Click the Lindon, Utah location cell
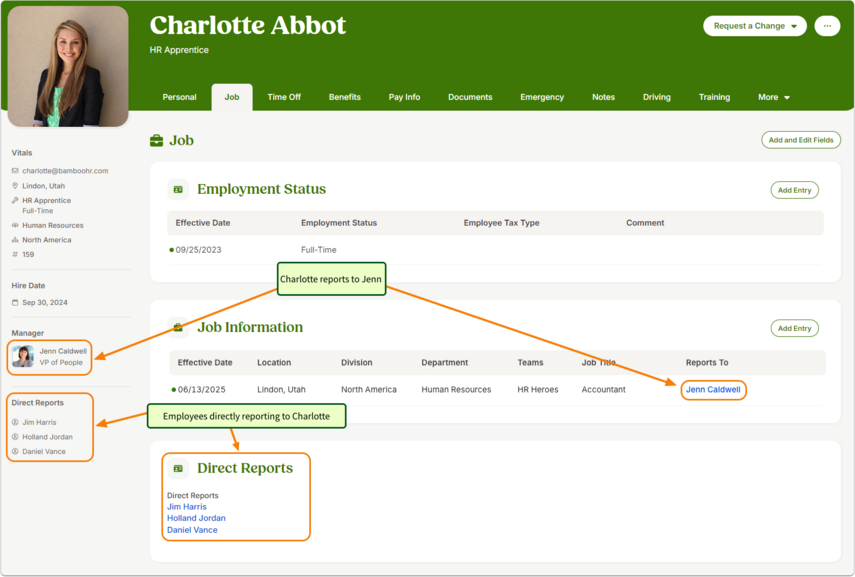Screen dimensions: 855x577 click(x=281, y=389)
